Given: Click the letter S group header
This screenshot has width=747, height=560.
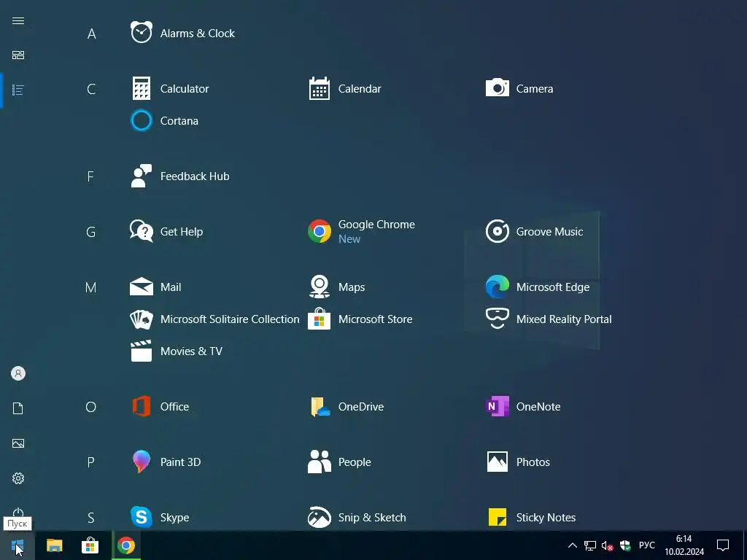Looking at the screenshot, I should click(90, 518).
